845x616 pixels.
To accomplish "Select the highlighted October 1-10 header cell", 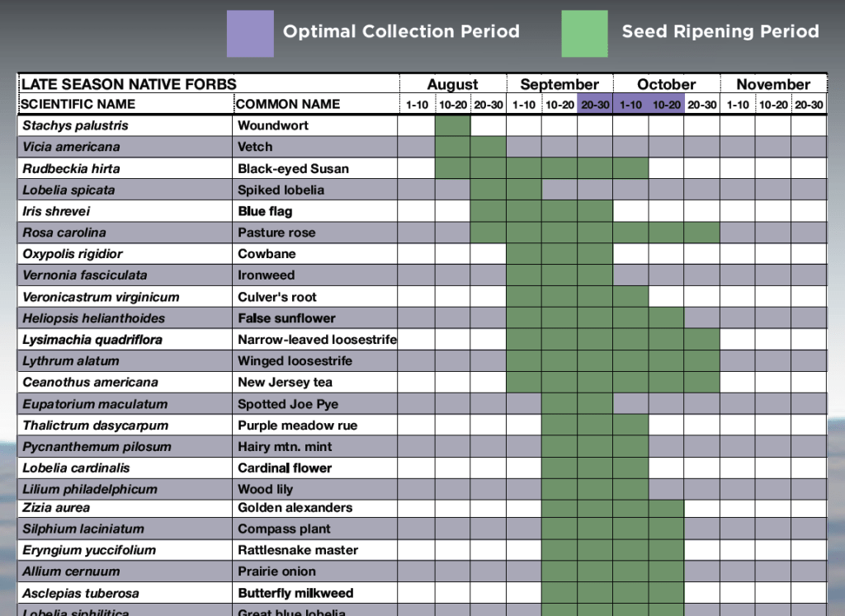I will click(x=630, y=105).
